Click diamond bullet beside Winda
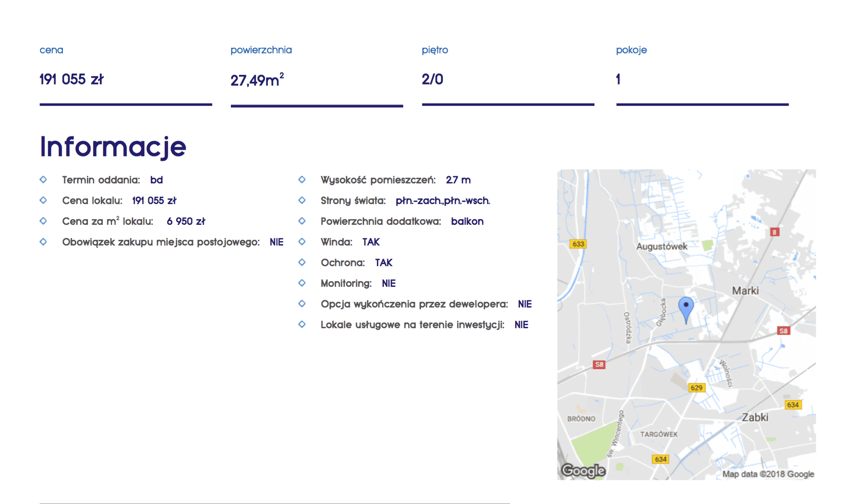The image size is (864, 504). (x=302, y=242)
